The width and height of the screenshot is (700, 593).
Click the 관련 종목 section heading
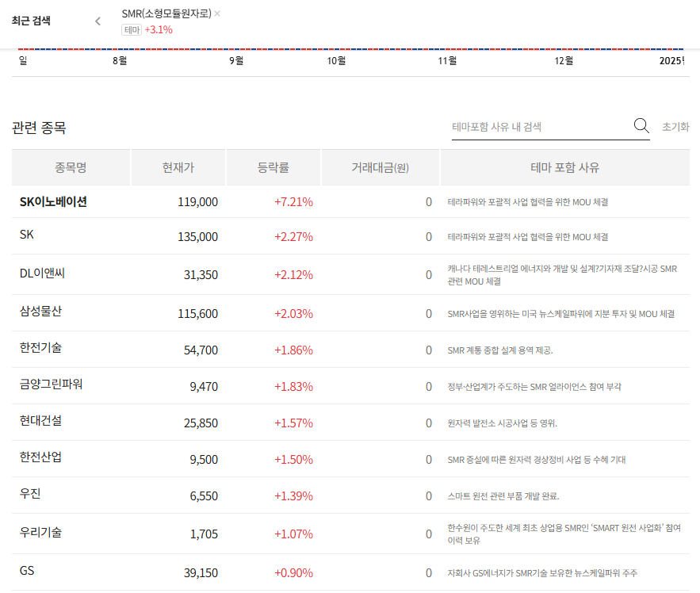(x=39, y=128)
